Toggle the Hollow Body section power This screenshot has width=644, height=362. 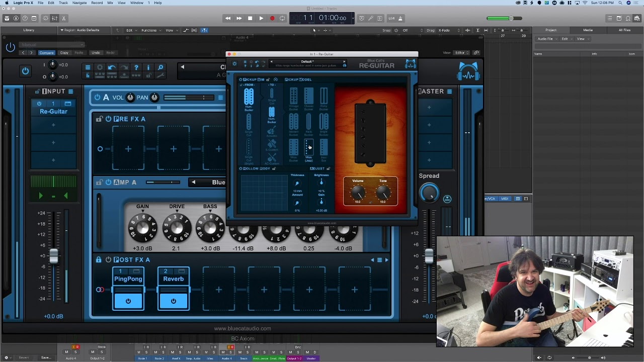pos(240,168)
